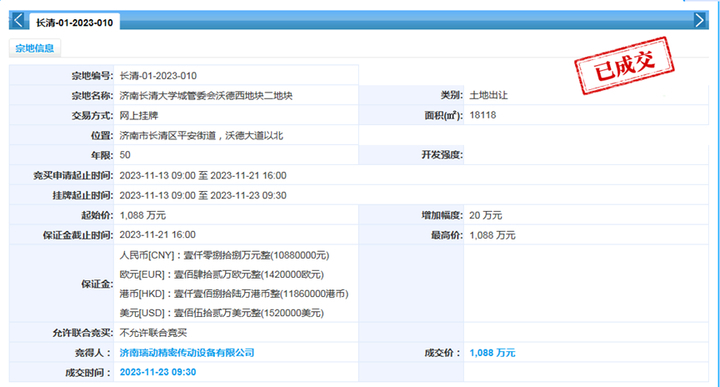720x387 pixels.
Task: Click the 人民币[CNY] deposit amount line
Action: 225,255
